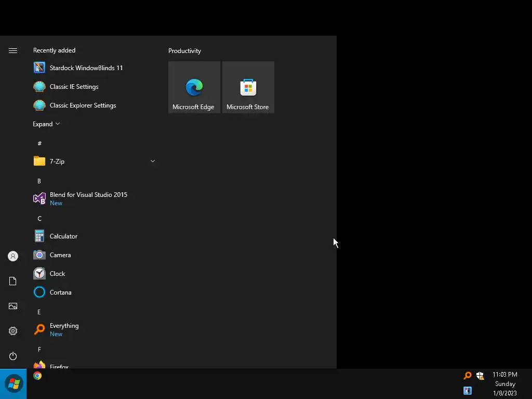This screenshot has width=532, height=399.
Task: Click the Productivity group title
Action: (x=184, y=51)
